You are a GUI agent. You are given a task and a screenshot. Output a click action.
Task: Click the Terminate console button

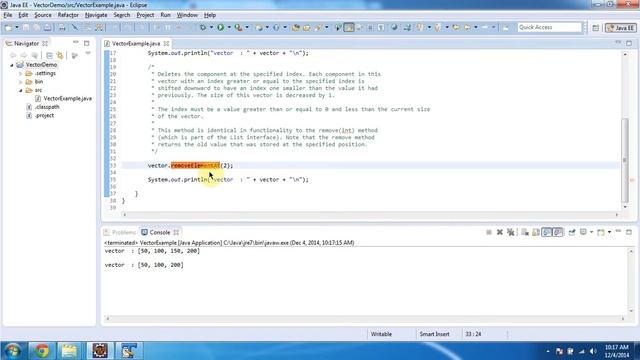(x=489, y=232)
